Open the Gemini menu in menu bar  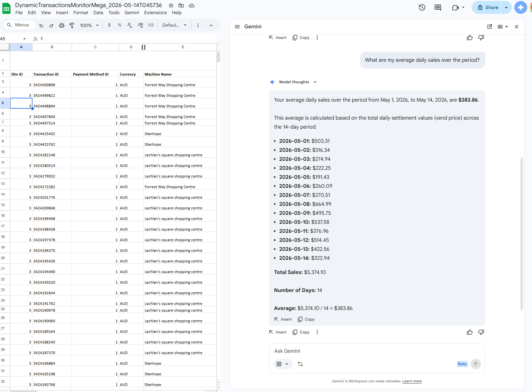(x=132, y=13)
